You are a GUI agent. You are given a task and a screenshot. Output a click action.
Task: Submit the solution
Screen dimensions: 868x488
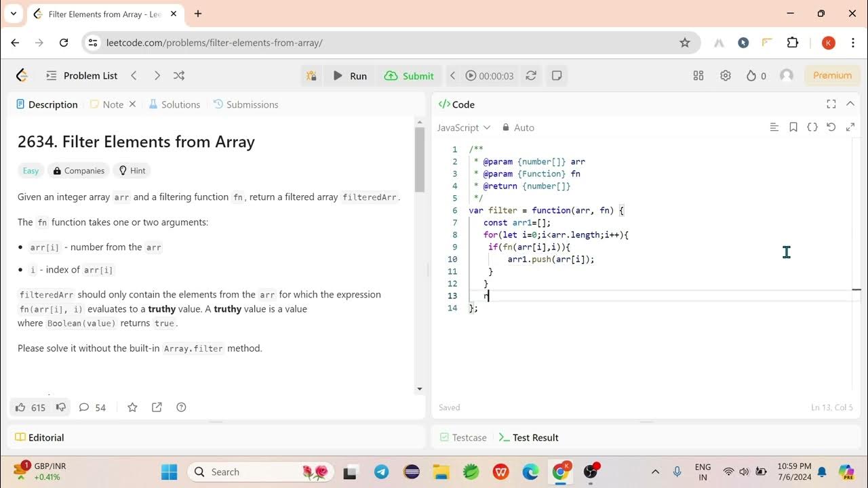[409, 76]
